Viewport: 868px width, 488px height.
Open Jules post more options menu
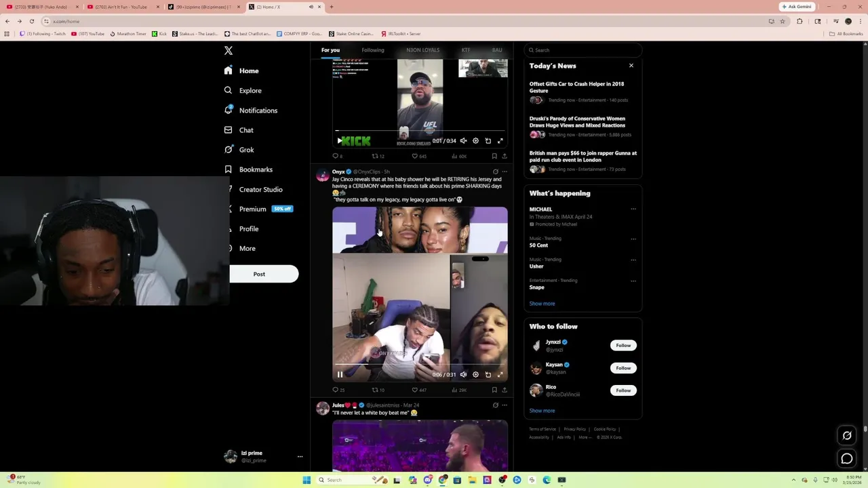(505, 405)
